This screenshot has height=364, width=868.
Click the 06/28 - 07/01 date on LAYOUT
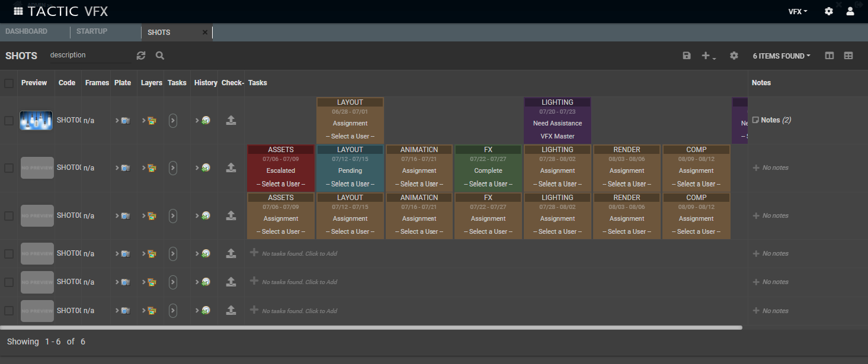click(350, 111)
